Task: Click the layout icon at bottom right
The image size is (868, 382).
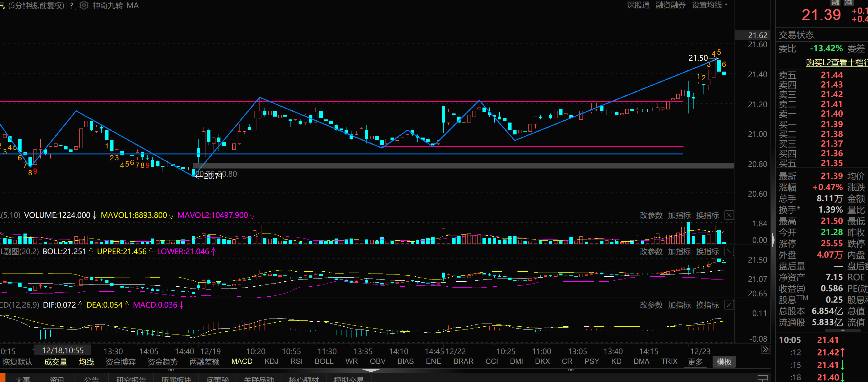Action: click(x=762, y=378)
